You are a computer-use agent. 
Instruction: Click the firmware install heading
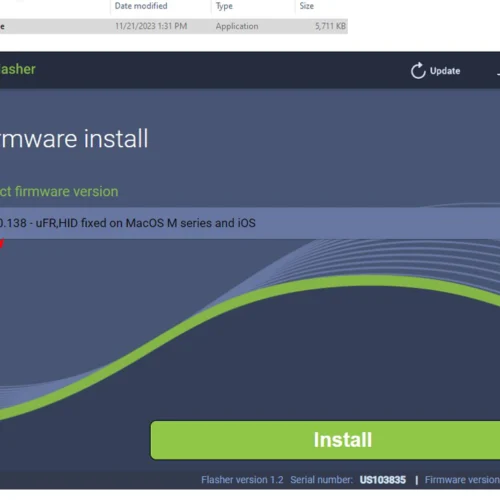point(74,138)
